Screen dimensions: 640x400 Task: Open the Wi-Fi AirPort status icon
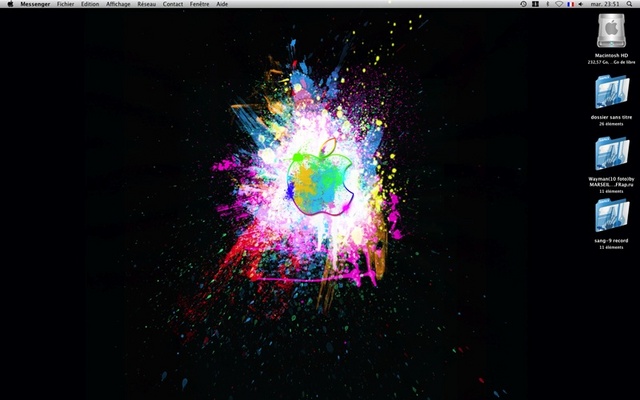coord(559,4)
